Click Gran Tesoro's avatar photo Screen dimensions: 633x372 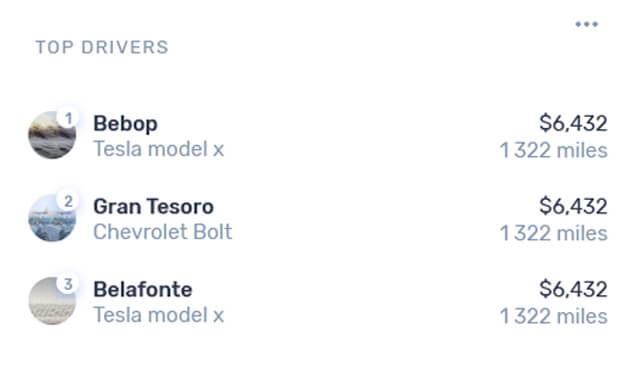click(52, 218)
